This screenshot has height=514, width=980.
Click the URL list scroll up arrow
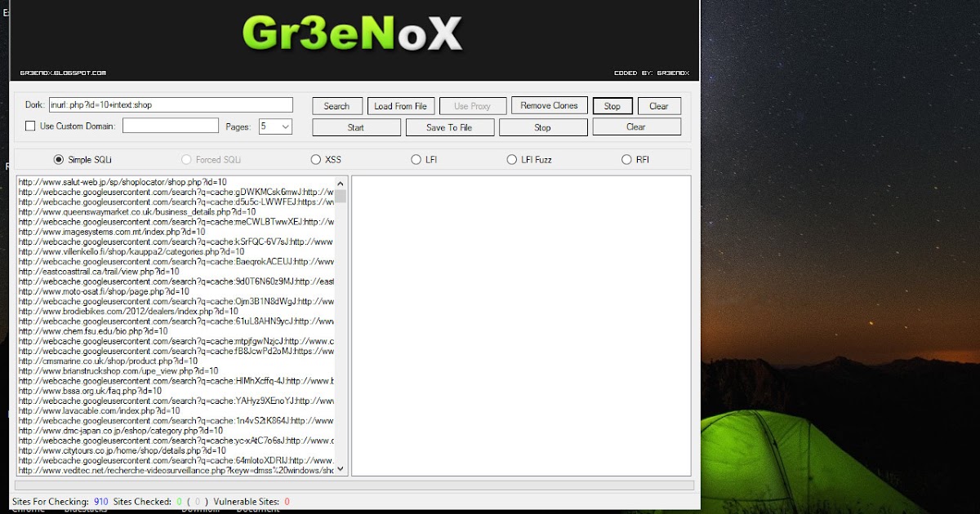click(341, 182)
